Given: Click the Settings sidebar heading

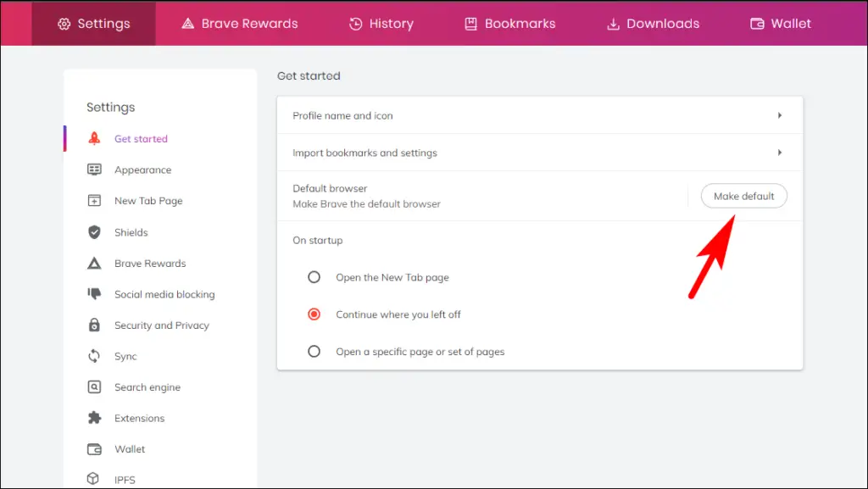Looking at the screenshot, I should click(111, 107).
